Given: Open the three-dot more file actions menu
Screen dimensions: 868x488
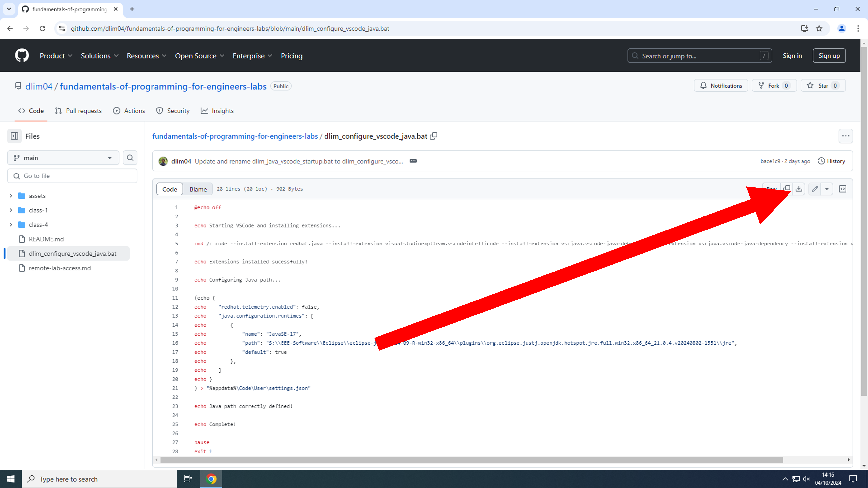Looking at the screenshot, I should 846,136.
